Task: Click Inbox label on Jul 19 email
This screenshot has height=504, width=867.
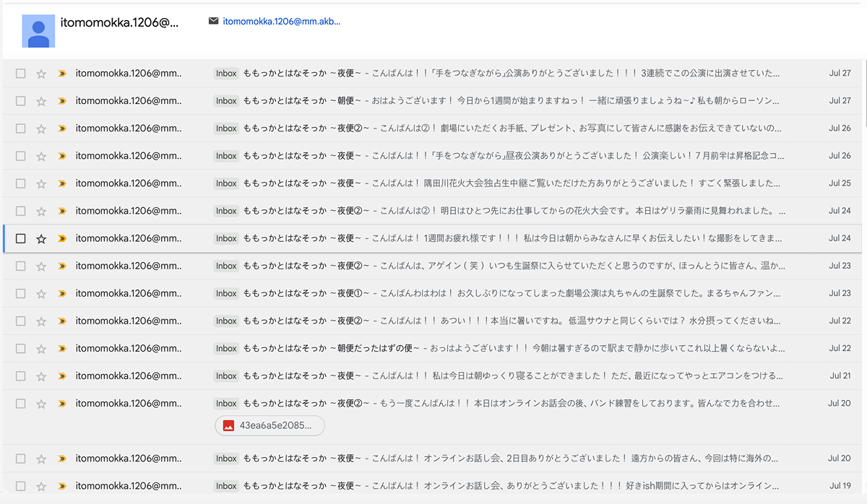Action: (226, 486)
